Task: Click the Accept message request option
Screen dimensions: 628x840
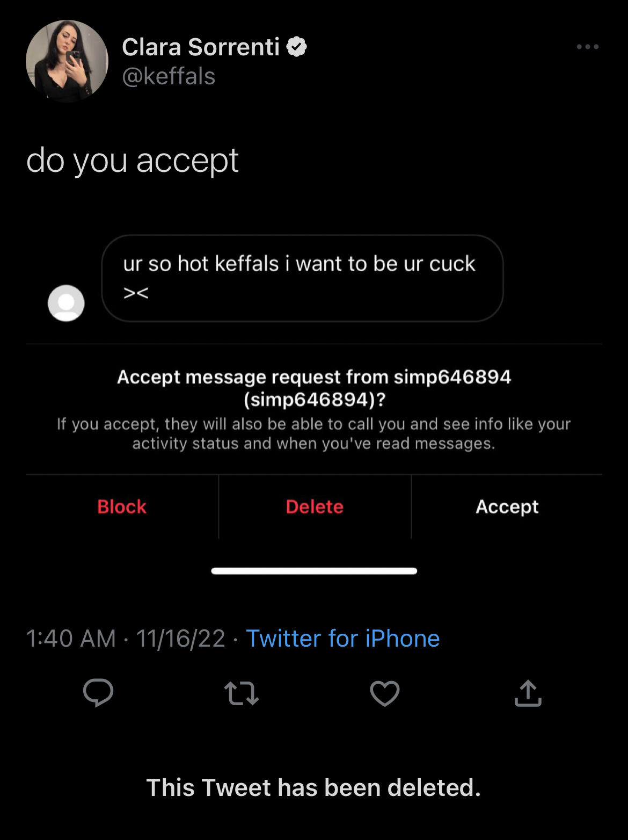Action: 507,506
